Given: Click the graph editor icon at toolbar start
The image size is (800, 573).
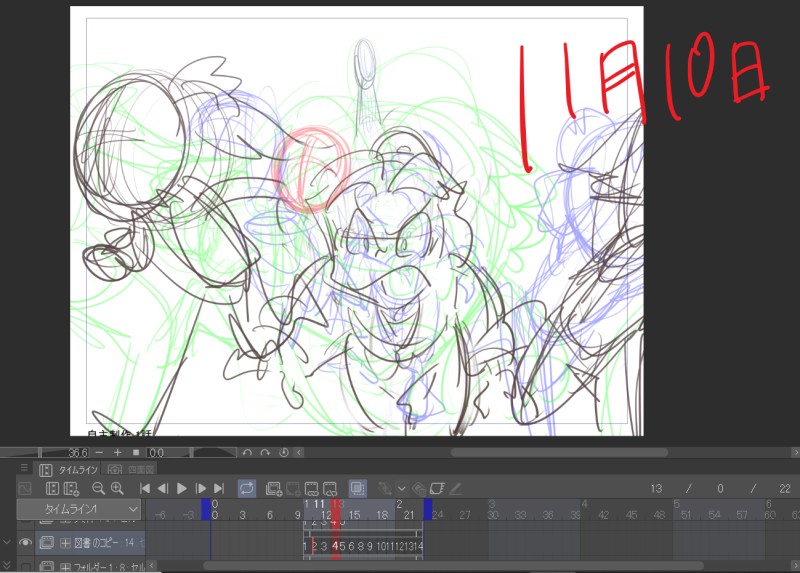Looking at the screenshot, I should pos(24,489).
